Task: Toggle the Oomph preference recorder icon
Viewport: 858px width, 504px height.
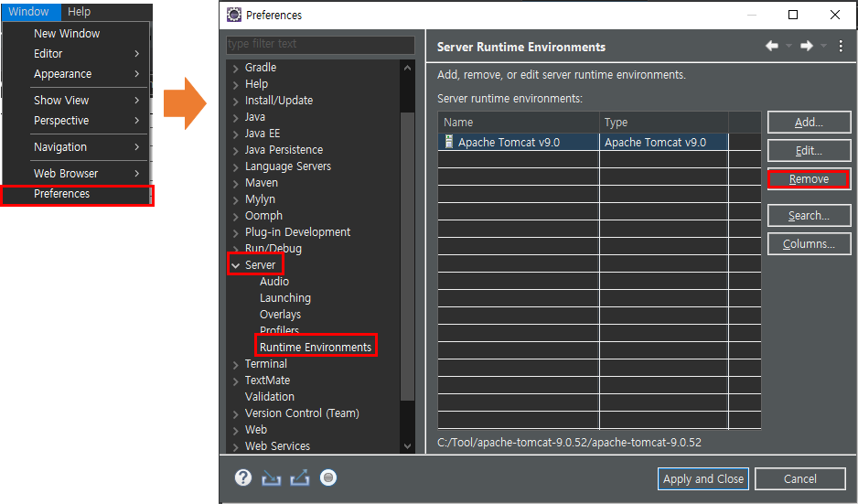Action: [328, 477]
